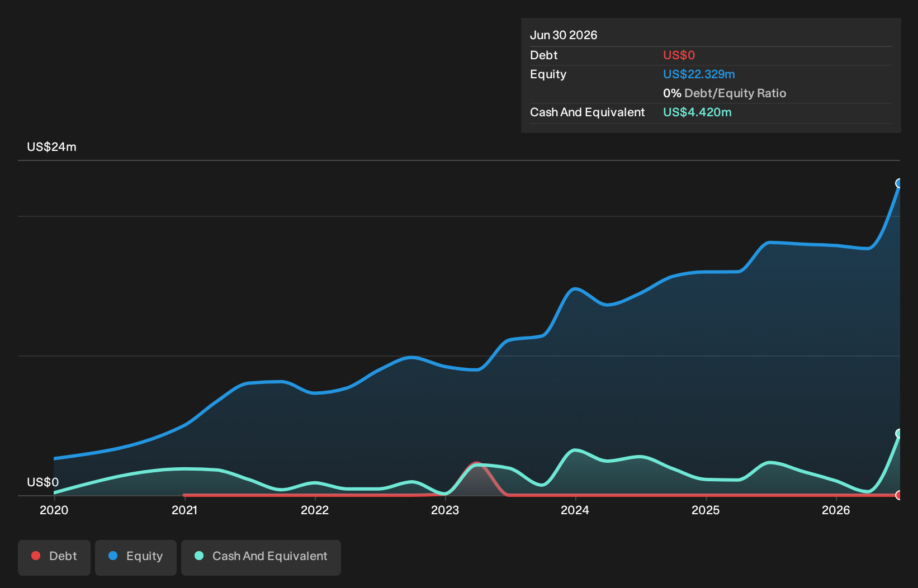
Task: Click the US$22.329m equity value
Action: tap(699, 74)
